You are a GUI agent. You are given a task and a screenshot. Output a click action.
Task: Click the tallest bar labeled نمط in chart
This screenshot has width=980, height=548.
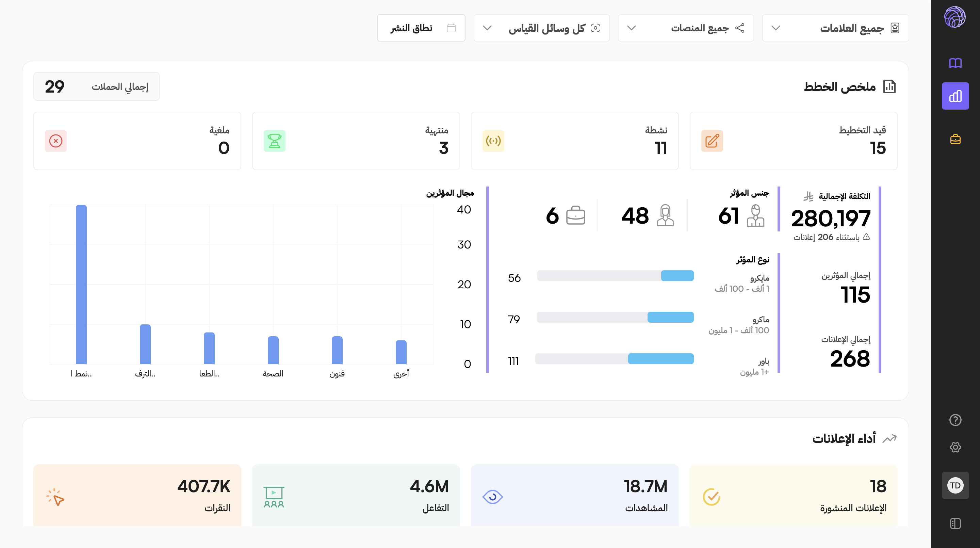click(x=81, y=284)
